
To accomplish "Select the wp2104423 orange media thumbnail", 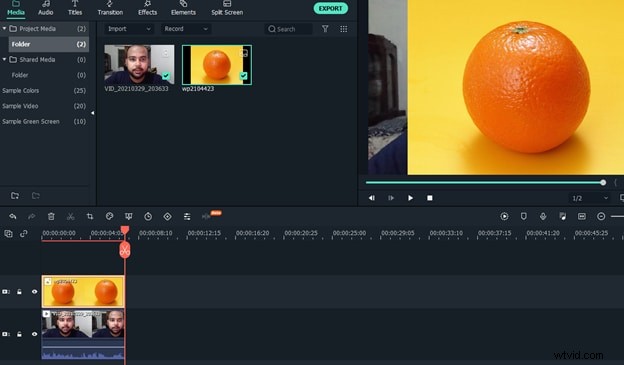I will [216, 64].
